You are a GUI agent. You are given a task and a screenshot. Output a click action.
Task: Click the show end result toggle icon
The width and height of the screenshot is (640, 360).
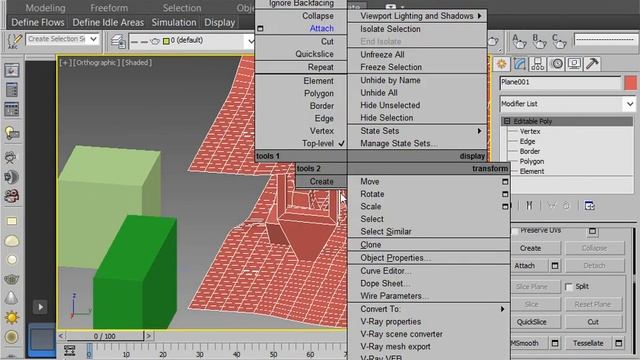pos(529,205)
